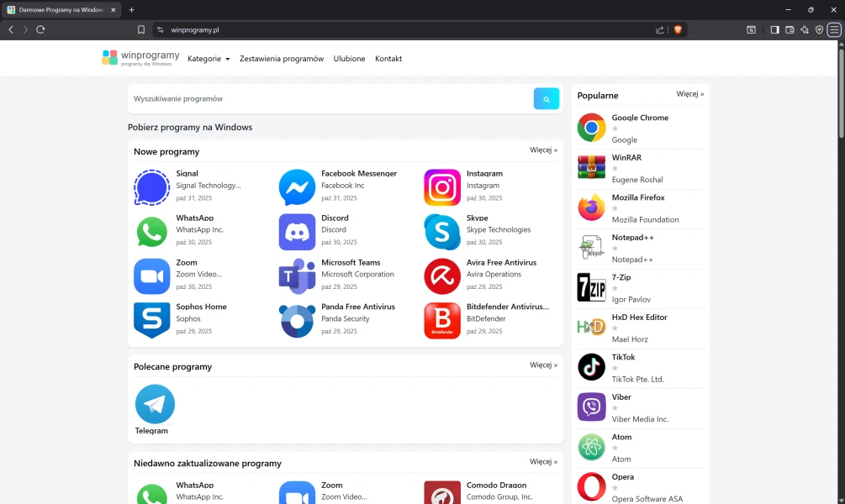This screenshot has height=504, width=845.
Task: Select the Google Chrome icon in Popularne
Action: 591,128
